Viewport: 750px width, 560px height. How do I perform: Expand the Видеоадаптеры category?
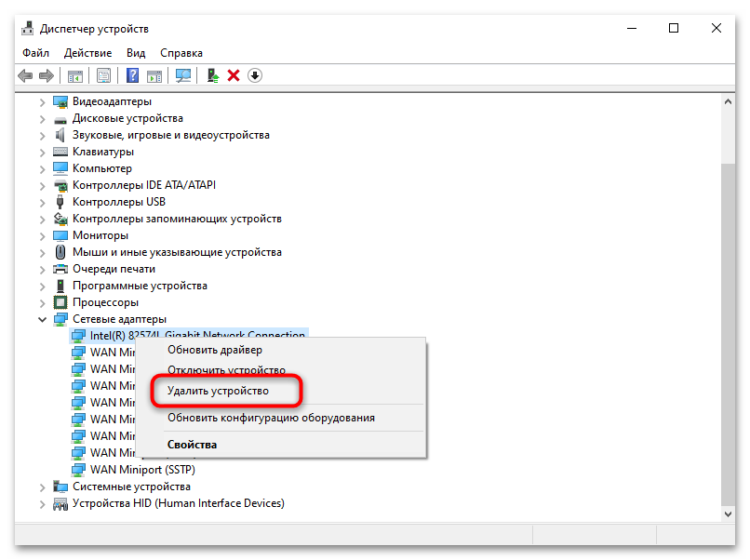42,101
